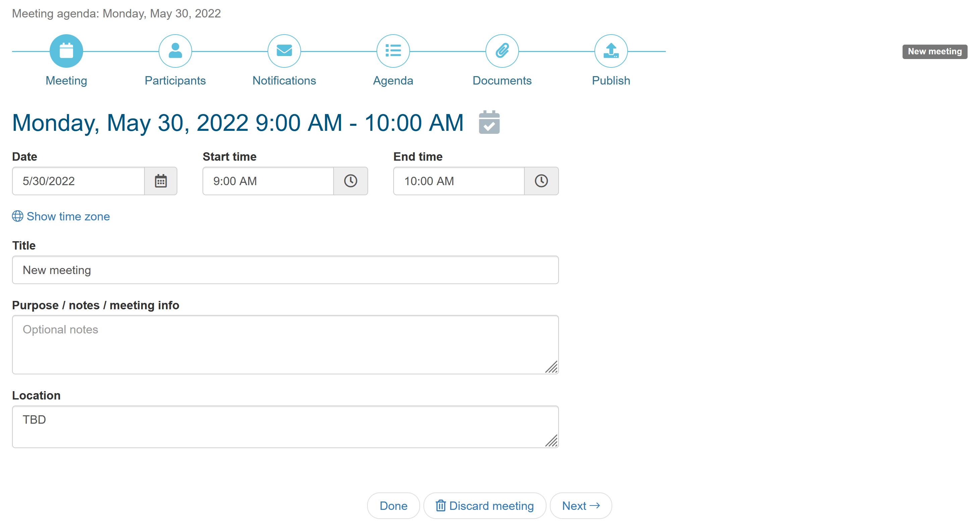Click the notes textarea resize handle
The height and width of the screenshot is (529, 980).
[552, 367]
